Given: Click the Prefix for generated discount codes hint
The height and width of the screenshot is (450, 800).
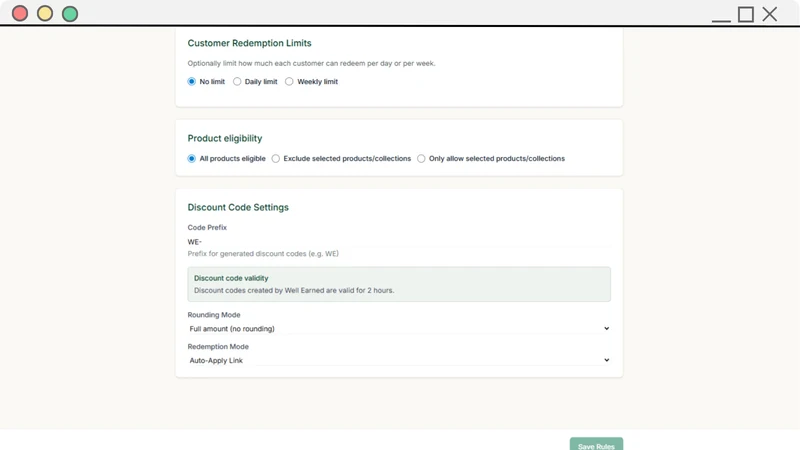Looking at the screenshot, I should (263, 254).
